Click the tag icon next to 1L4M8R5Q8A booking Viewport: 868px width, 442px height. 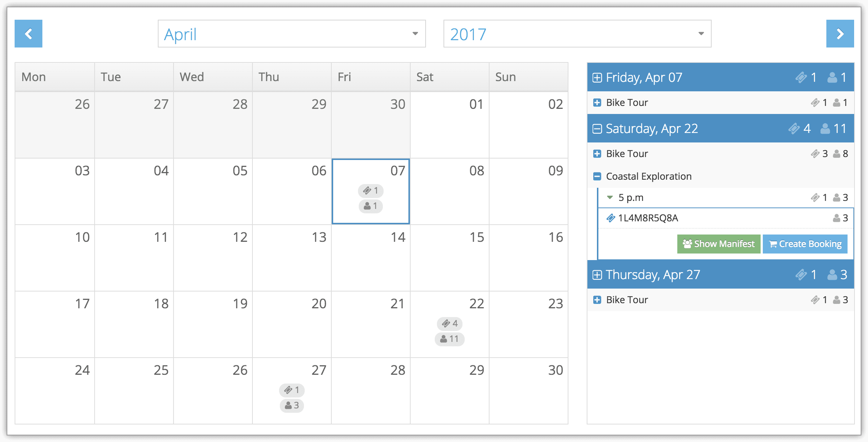click(x=608, y=218)
